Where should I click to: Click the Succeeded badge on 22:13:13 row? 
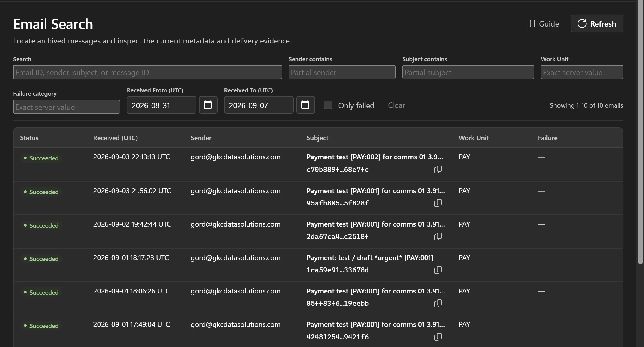click(x=41, y=158)
